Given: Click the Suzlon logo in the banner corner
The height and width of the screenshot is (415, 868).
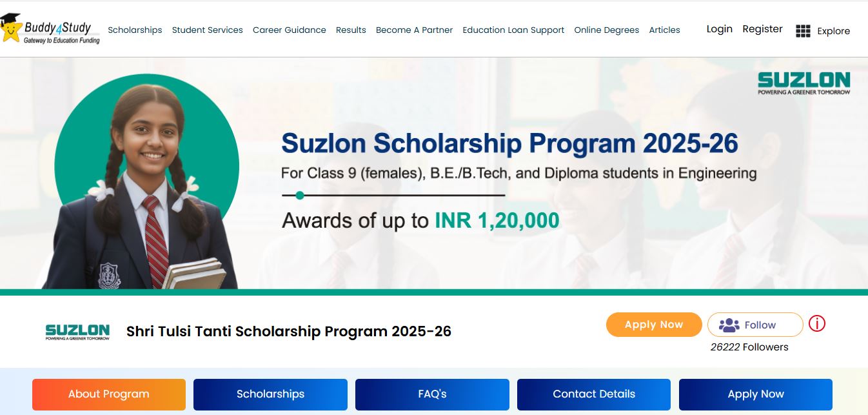Looking at the screenshot, I should point(804,83).
